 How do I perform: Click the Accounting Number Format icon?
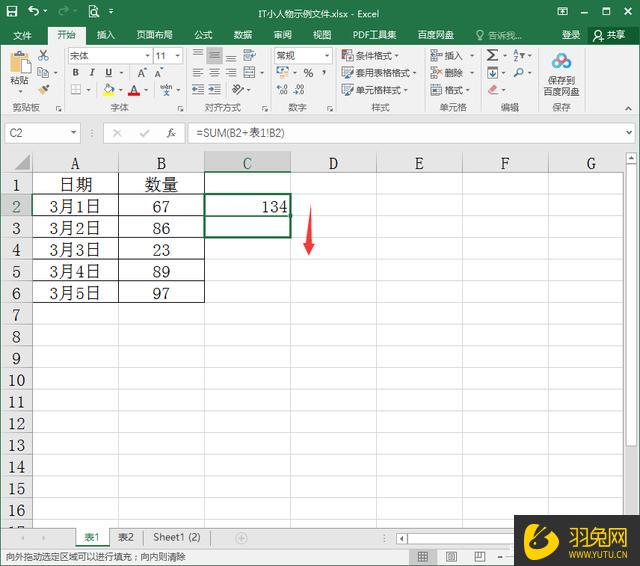click(x=282, y=73)
